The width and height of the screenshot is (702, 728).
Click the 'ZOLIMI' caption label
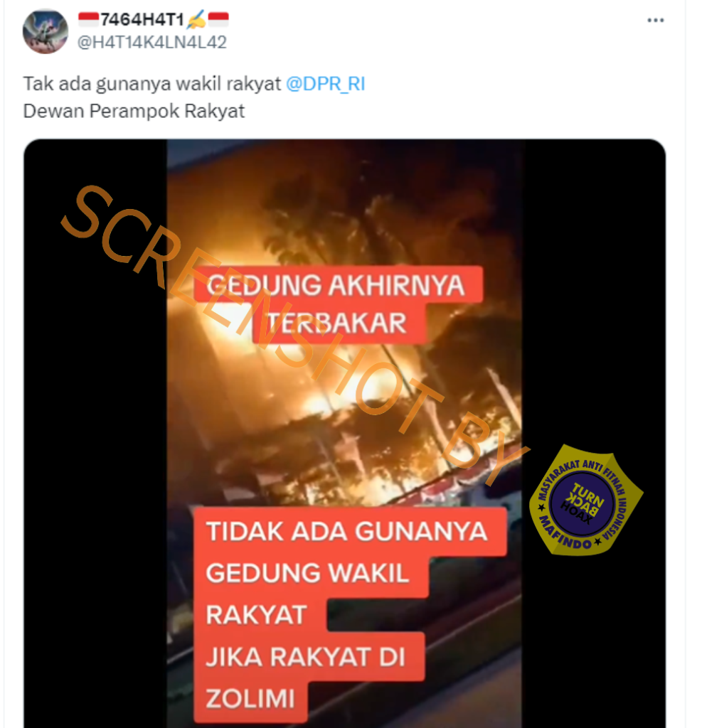click(250, 699)
